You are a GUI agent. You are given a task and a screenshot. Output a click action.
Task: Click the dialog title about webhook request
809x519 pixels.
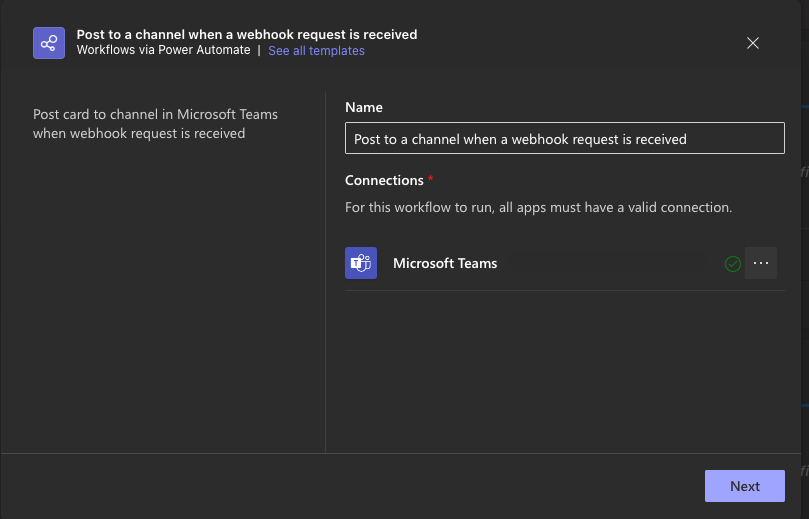(x=247, y=34)
